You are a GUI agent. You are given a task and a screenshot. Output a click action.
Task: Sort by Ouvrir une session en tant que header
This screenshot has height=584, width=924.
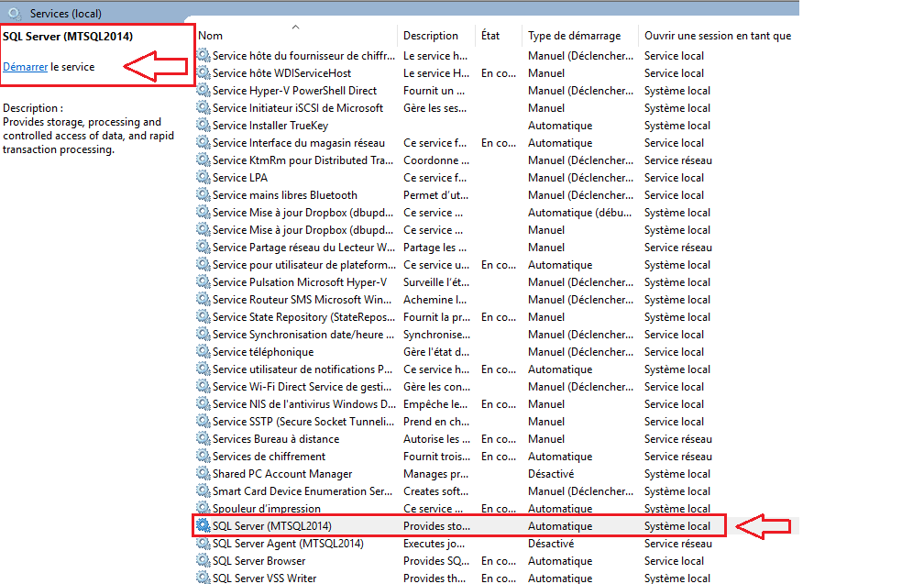tap(718, 36)
